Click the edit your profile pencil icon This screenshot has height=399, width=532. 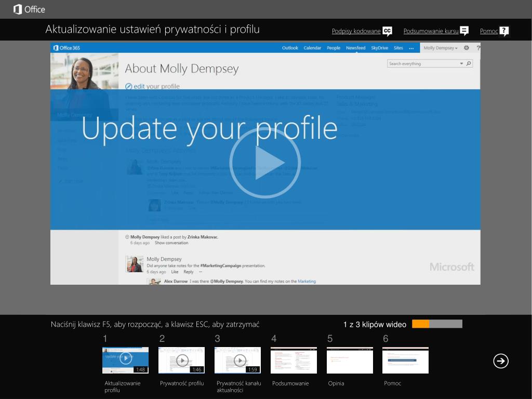click(128, 87)
